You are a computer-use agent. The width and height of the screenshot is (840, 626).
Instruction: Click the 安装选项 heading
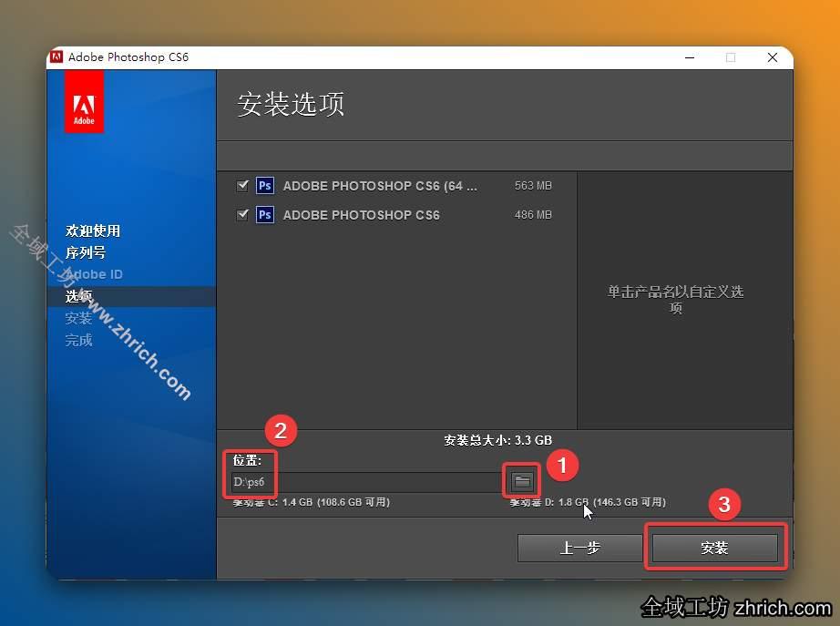coord(291,104)
